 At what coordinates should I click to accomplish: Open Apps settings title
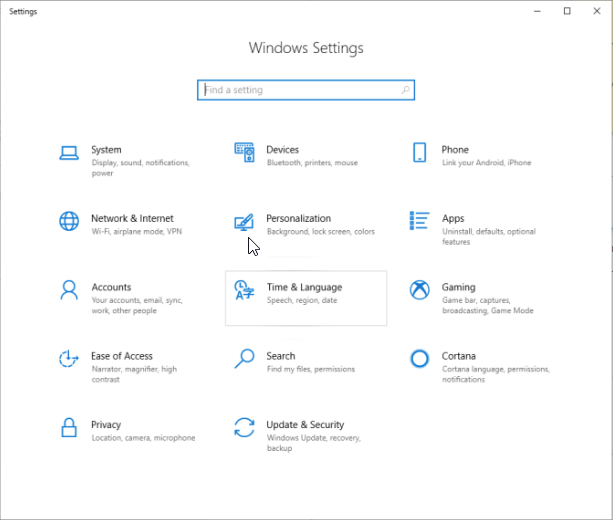click(x=453, y=219)
